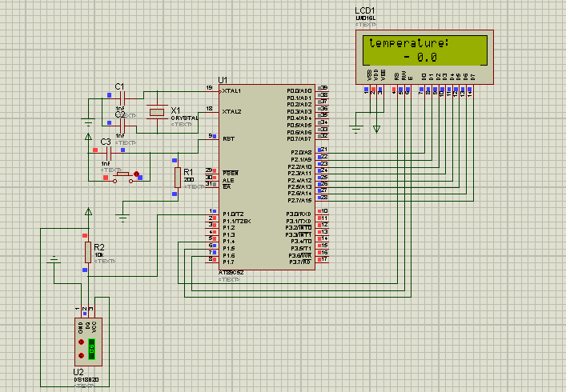Viewport: 566px width, 392px height.
Task: Click the XTAL2 pin label on U1
Action: [x=231, y=112]
